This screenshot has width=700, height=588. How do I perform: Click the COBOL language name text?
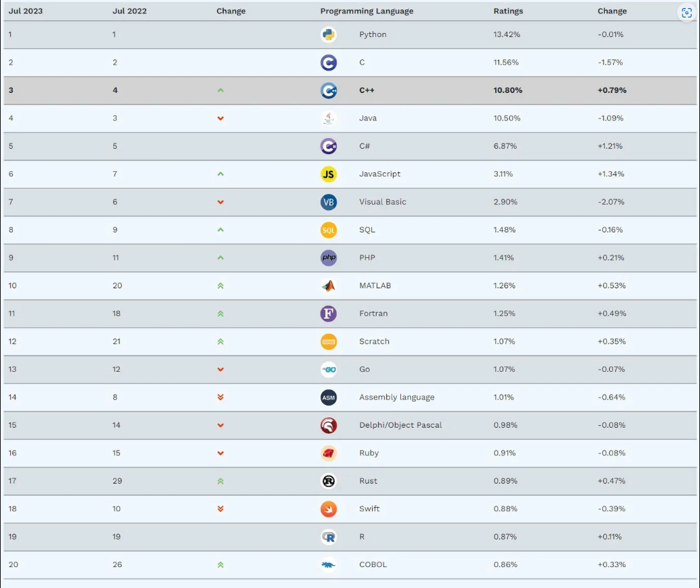(x=373, y=564)
